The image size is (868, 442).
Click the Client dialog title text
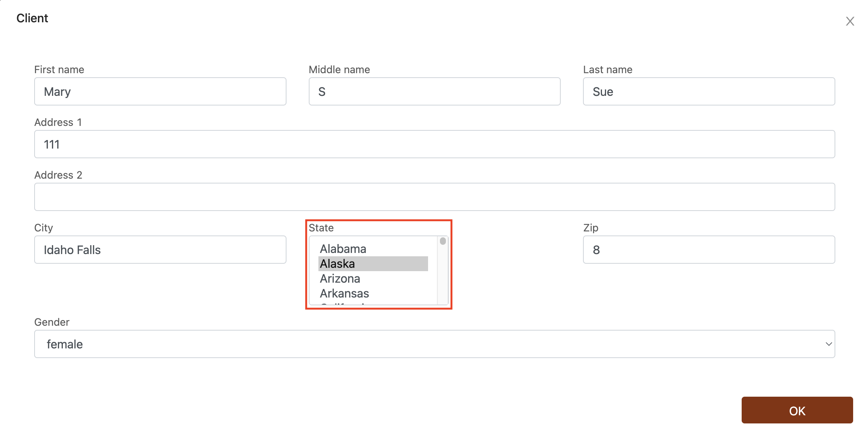click(32, 18)
